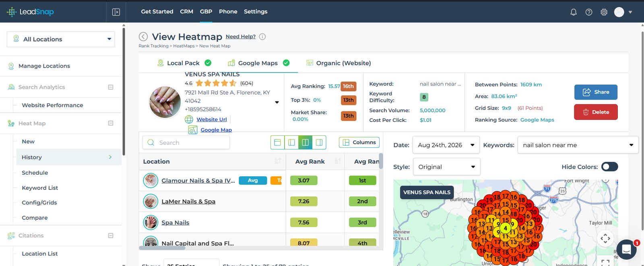The width and height of the screenshot is (644, 266).
Task: Open the Date dropdown Aug 24th, 2026
Action: point(446,145)
